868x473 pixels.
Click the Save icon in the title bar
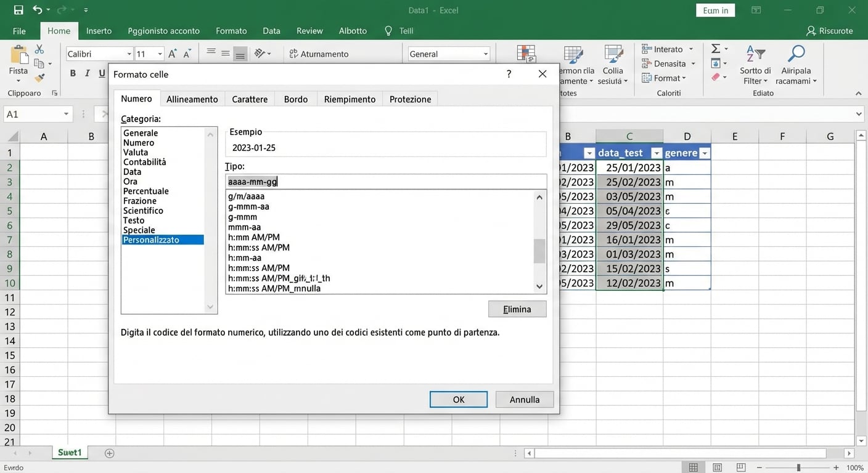tap(18, 10)
